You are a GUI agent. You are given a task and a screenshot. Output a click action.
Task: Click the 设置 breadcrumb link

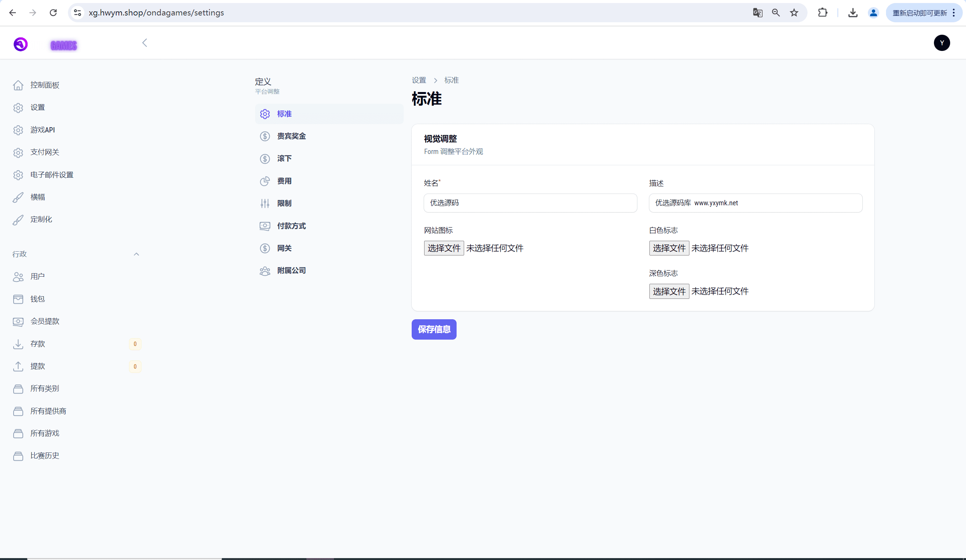(418, 80)
